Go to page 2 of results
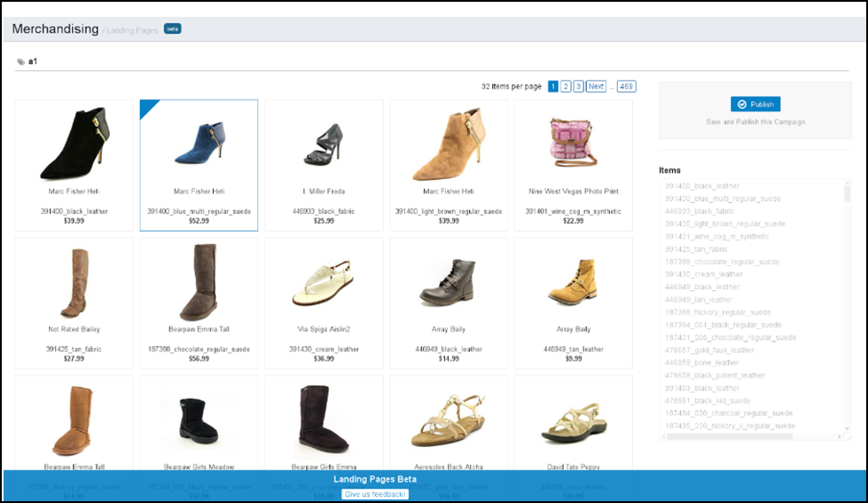The width and height of the screenshot is (868, 503). tap(565, 86)
